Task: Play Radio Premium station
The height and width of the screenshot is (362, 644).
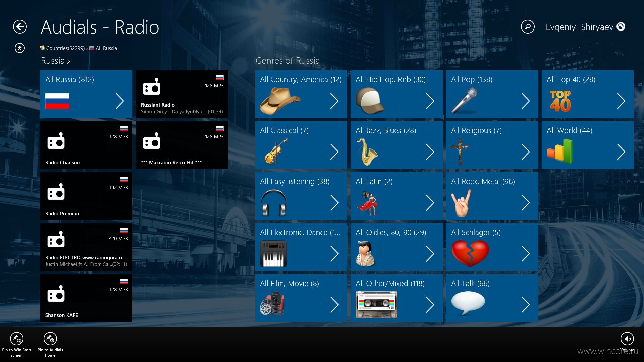Action: [86, 196]
